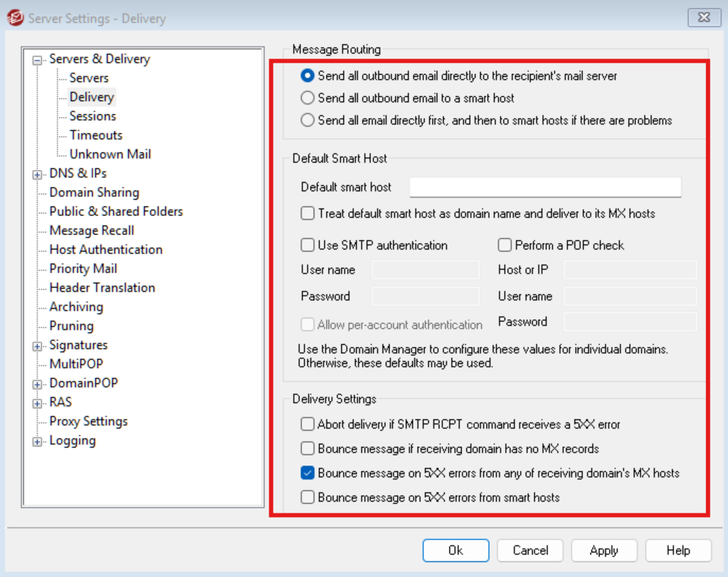Expand the RAS tree node
The width and height of the screenshot is (728, 577).
[x=37, y=403]
